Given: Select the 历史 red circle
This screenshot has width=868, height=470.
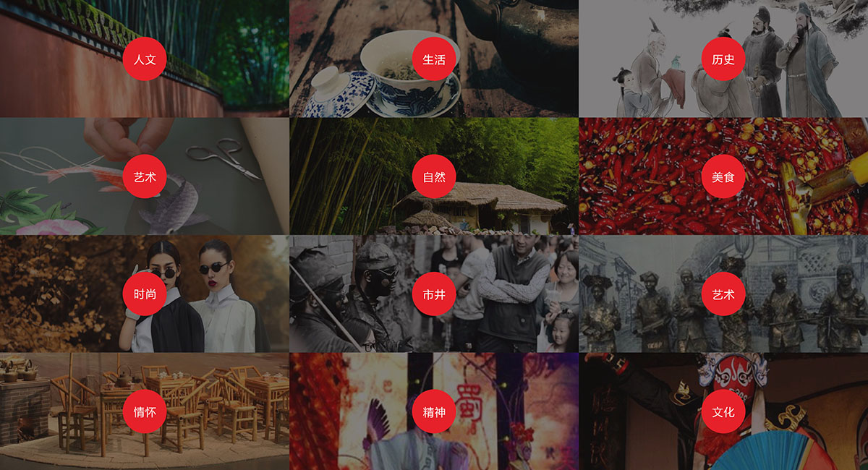Looking at the screenshot, I should coord(723,59).
